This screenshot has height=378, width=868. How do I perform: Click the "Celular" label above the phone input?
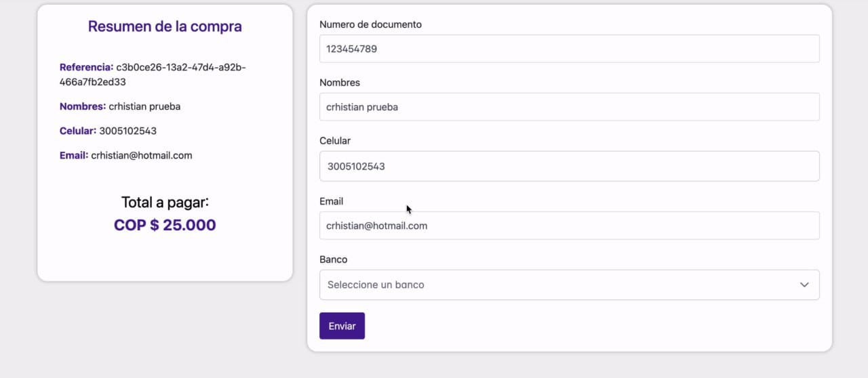pyautogui.click(x=335, y=141)
